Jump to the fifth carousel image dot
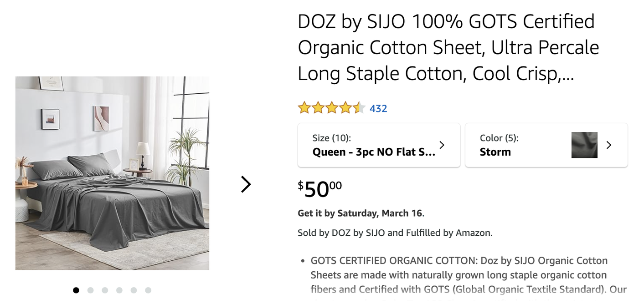The image size is (644, 304). 134,290
